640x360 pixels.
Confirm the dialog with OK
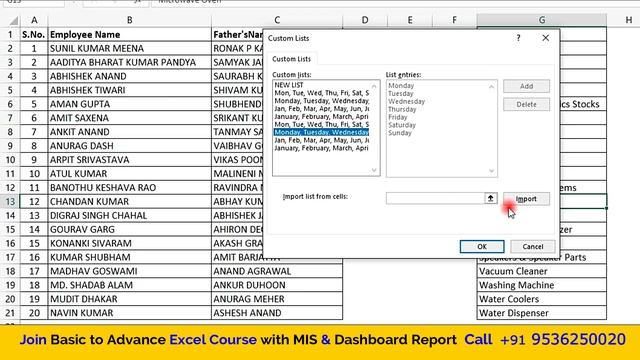coord(482,247)
